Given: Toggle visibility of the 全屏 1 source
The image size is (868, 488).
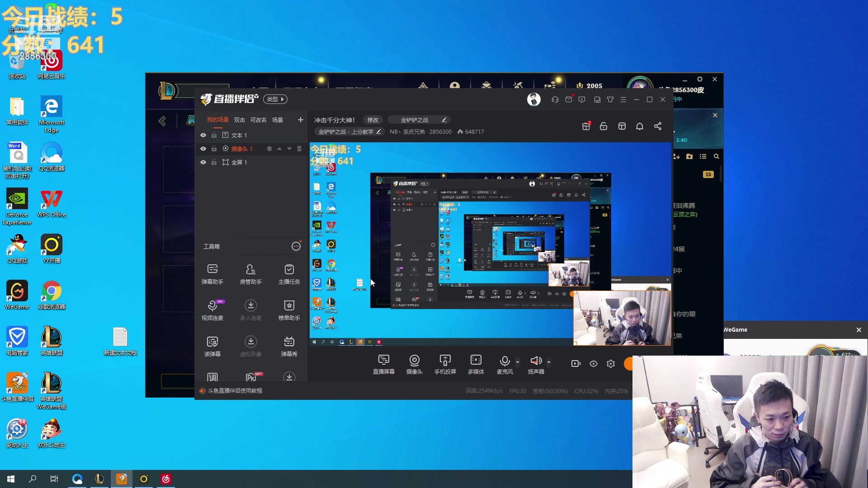Looking at the screenshot, I should 203,162.
